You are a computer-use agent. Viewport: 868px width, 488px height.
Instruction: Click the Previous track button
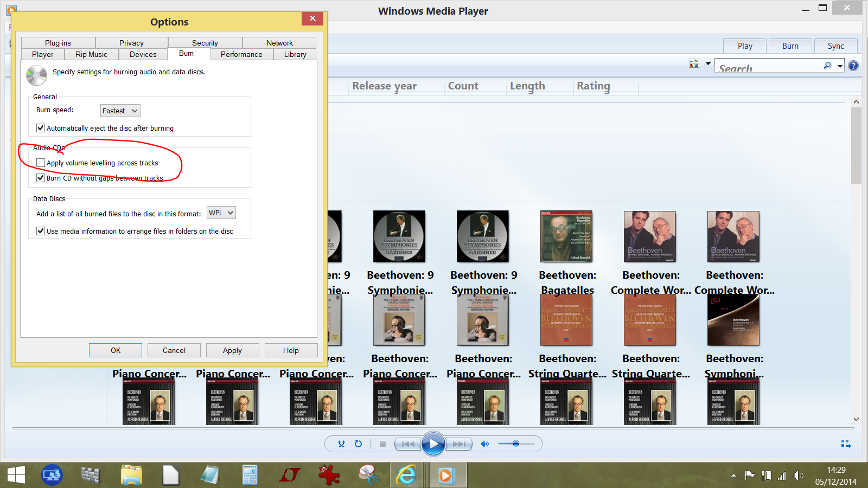click(x=408, y=444)
